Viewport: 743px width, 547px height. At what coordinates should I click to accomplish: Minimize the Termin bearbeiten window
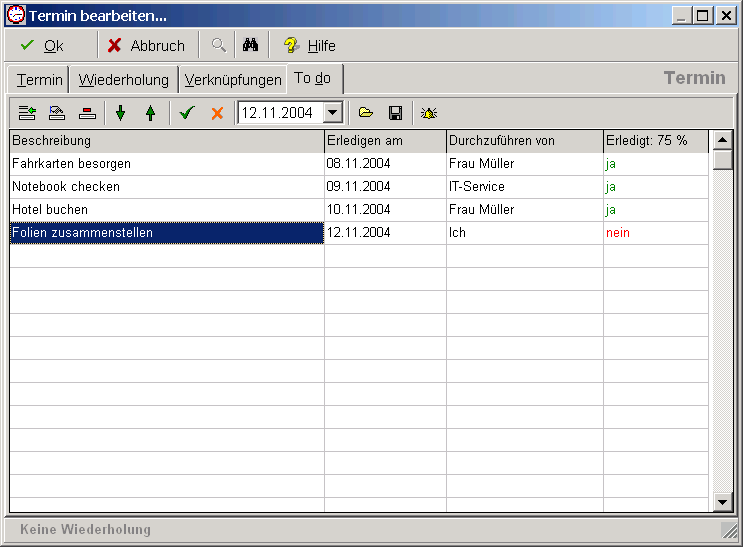[681, 16]
